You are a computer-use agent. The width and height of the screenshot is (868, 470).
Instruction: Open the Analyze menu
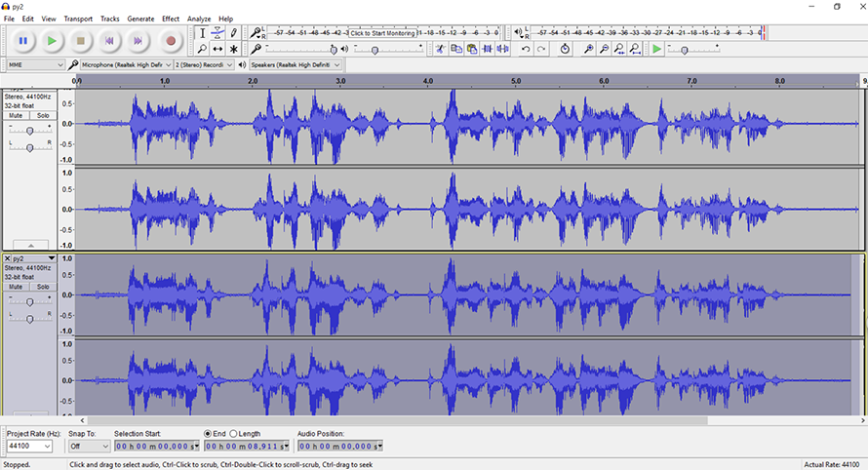click(199, 19)
